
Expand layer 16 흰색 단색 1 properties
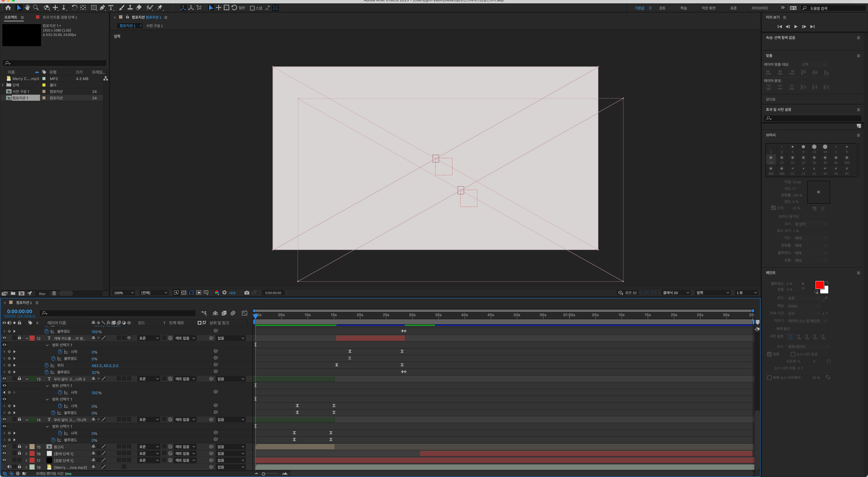[x=26, y=453]
